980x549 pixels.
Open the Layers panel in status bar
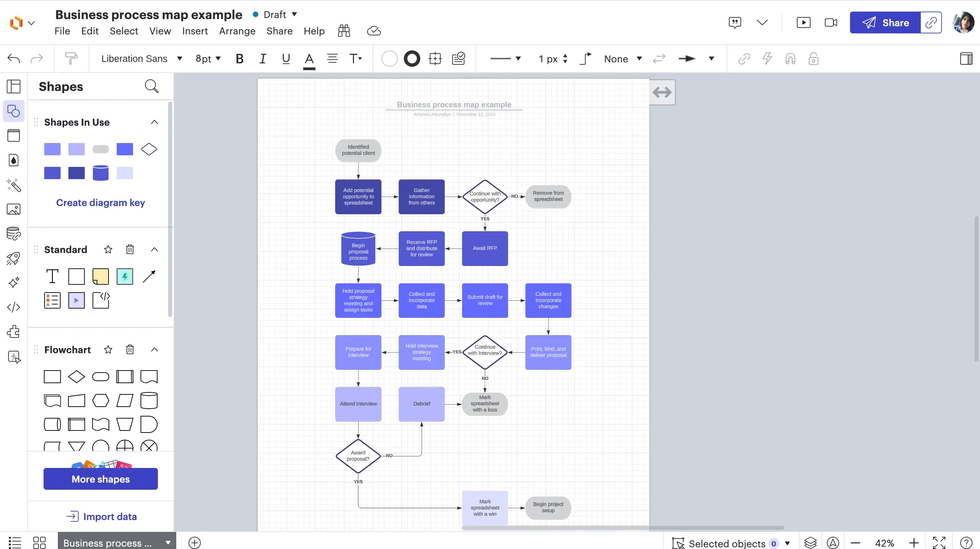810,543
